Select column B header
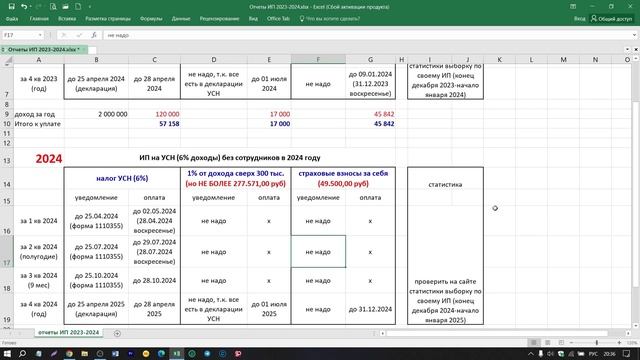This screenshot has height=360, width=640. tap(96, 60)
